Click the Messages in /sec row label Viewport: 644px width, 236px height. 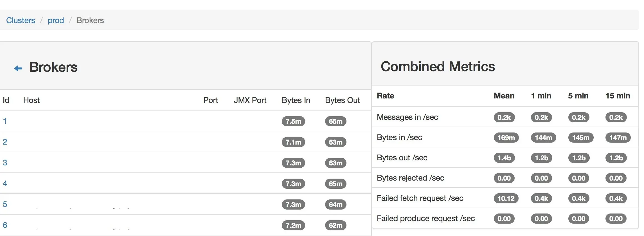click(x=407, y=117)
